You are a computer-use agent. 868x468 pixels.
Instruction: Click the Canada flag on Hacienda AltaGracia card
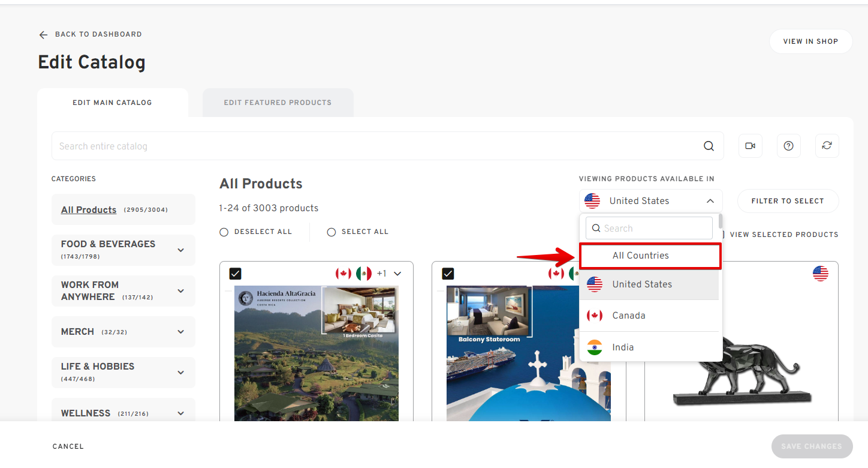[343, 274]
